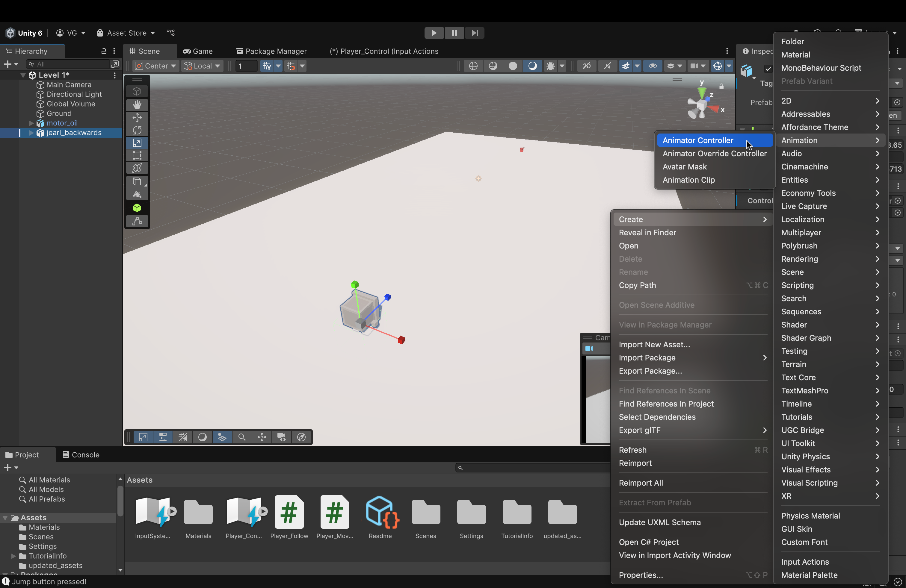906x588 pixels.
Task: Select the Move tool in scene toolbar
Action: coord(137,118)
